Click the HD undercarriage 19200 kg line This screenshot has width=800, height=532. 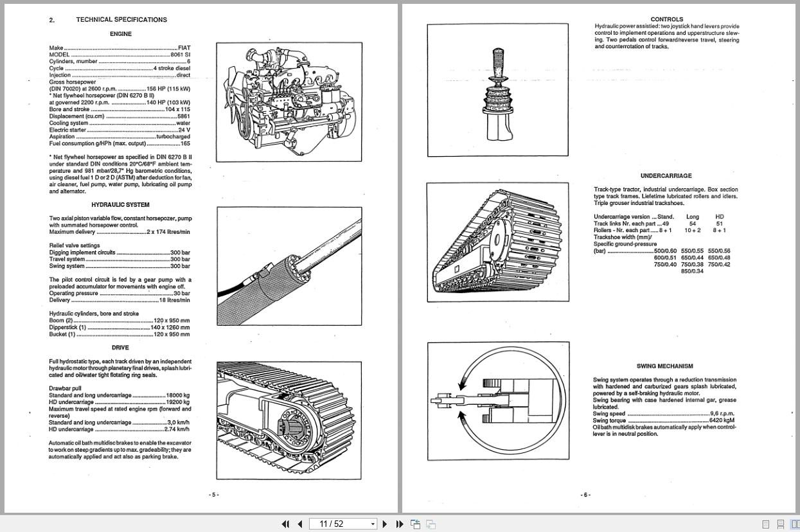click(x=120, y=402)
